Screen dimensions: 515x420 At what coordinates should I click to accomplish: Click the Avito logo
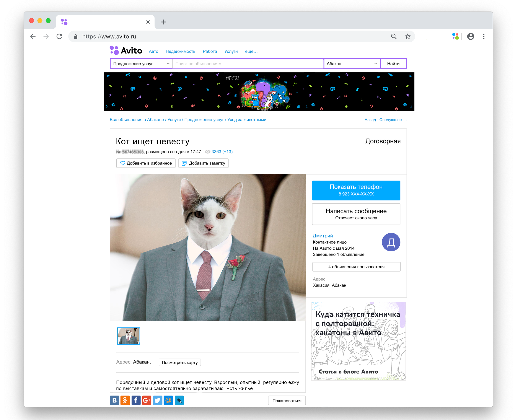pyautogui.click(x=126, y=50)
